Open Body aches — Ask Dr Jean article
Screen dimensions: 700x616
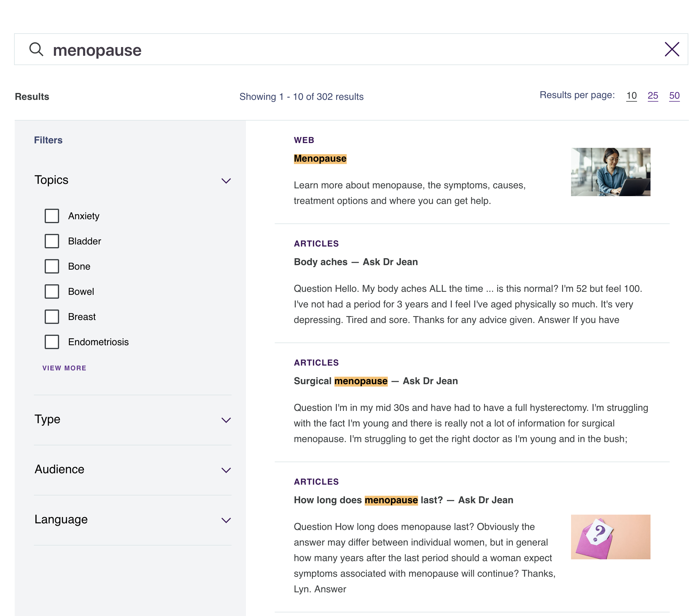355,262
